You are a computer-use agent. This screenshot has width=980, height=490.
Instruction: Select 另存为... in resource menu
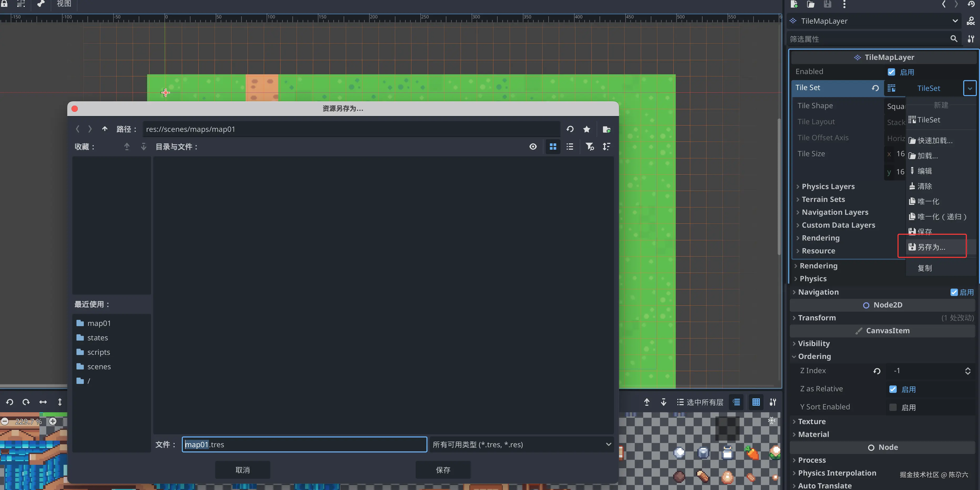(x=931, y=247)
